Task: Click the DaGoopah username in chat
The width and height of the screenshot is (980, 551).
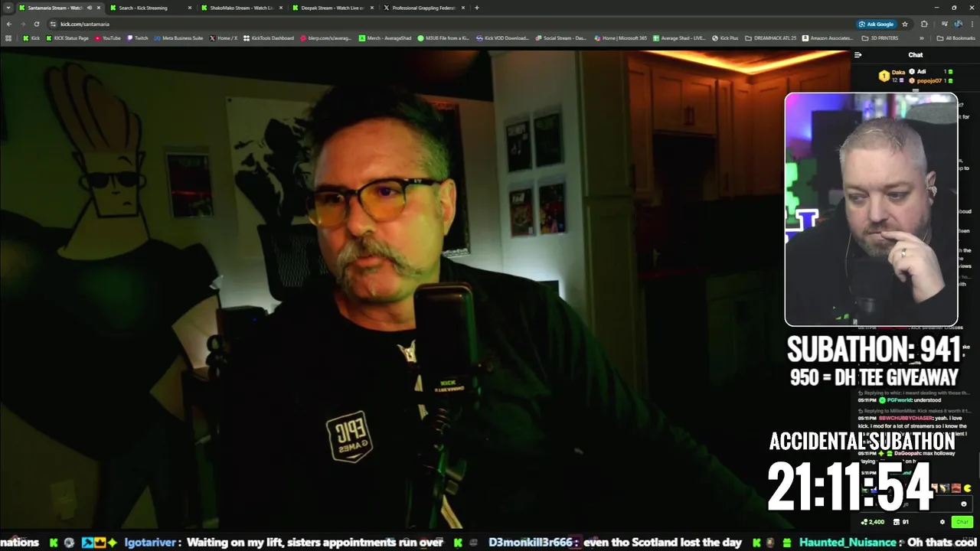Action: point(907,453)
